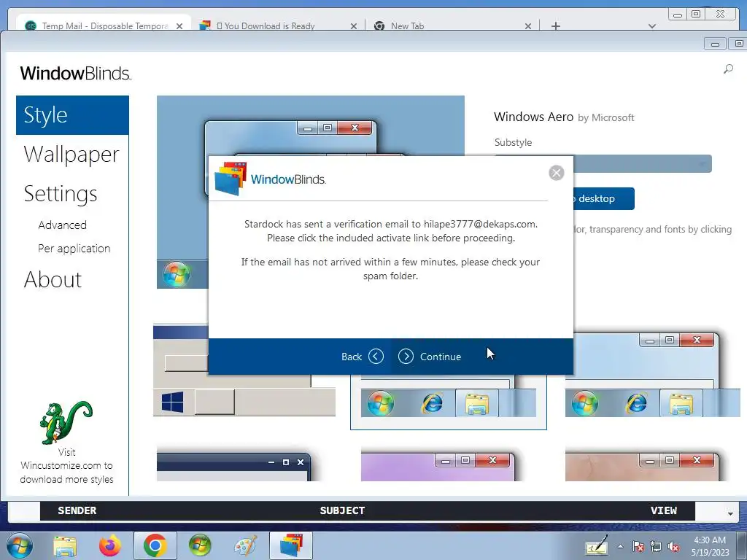The width and height of the screenshot is (747, 560).
Task: Expand the dropdown arrow beside VIEW header
Action: point(729,513)
